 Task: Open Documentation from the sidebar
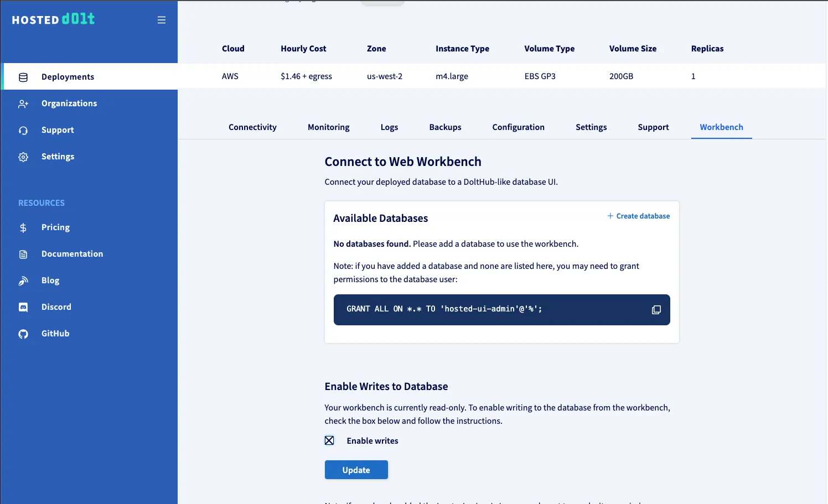tap(72, 254)
